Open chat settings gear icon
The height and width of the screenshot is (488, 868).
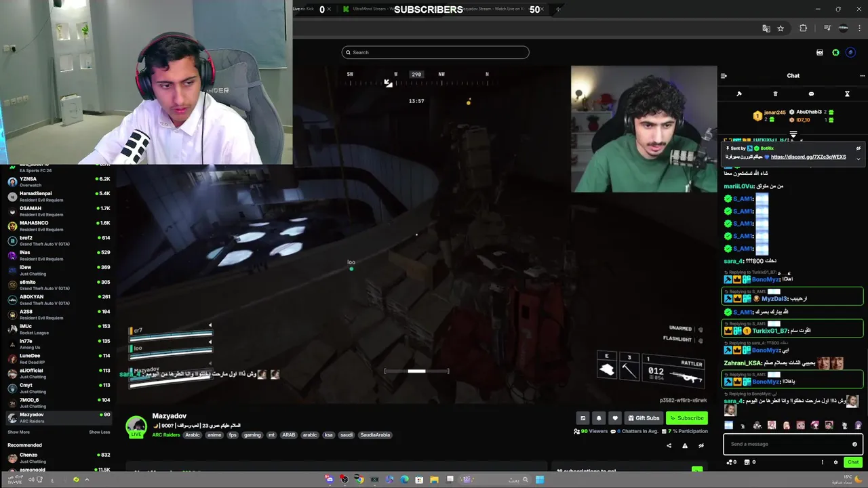(835, 462)
